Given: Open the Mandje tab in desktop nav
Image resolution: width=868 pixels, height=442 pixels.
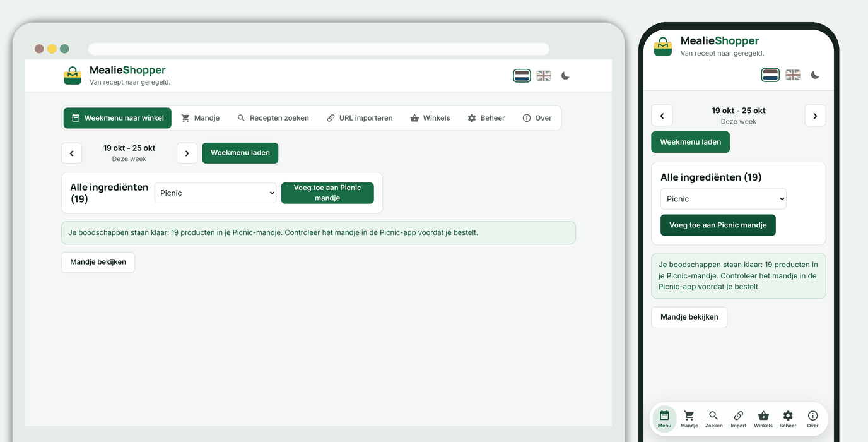Looking at the screenshot, I should tap(200, 118).
